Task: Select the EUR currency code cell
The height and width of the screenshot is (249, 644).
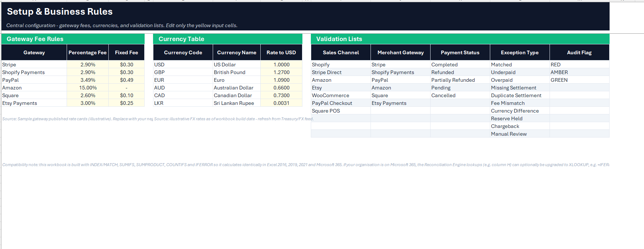Action: 183,80
